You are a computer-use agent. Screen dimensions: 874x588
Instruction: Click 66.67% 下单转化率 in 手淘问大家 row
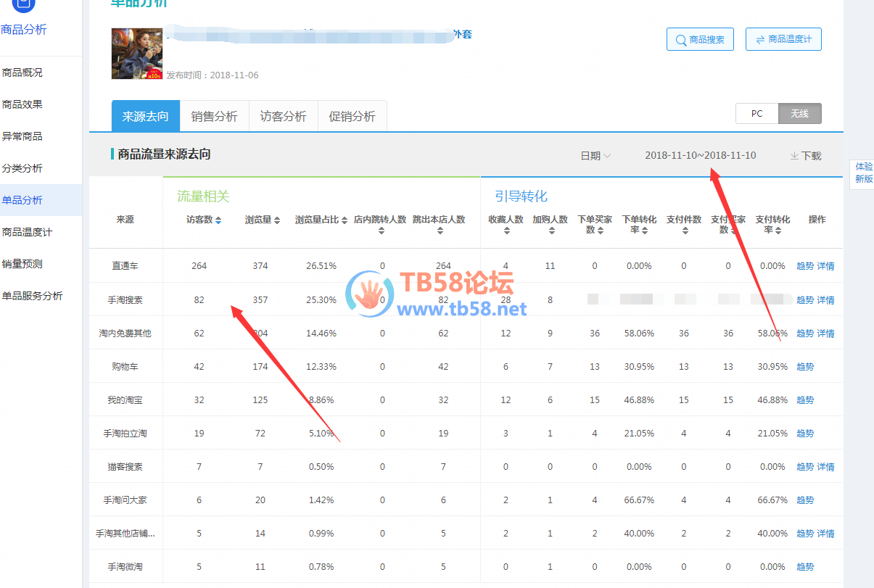pyautogui.click(x=639, y=500)
